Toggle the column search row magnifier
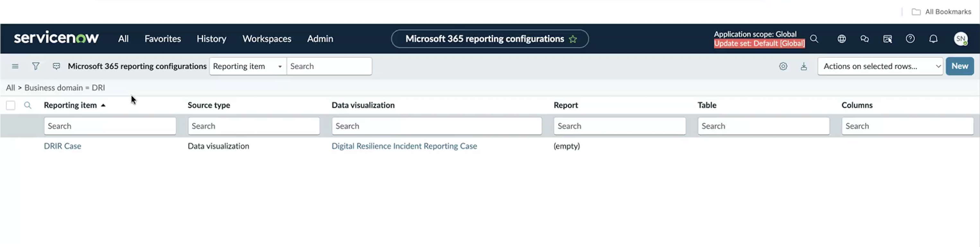 27,105
